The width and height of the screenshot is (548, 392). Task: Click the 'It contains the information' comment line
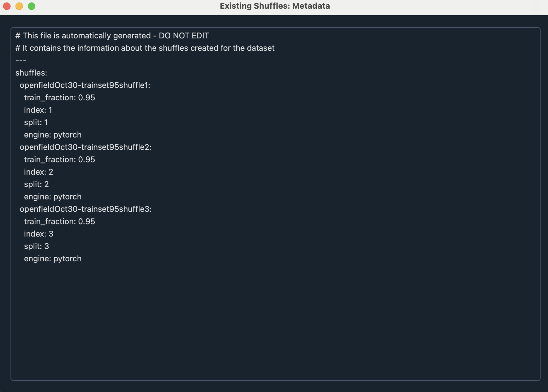(x=145, y=48)
